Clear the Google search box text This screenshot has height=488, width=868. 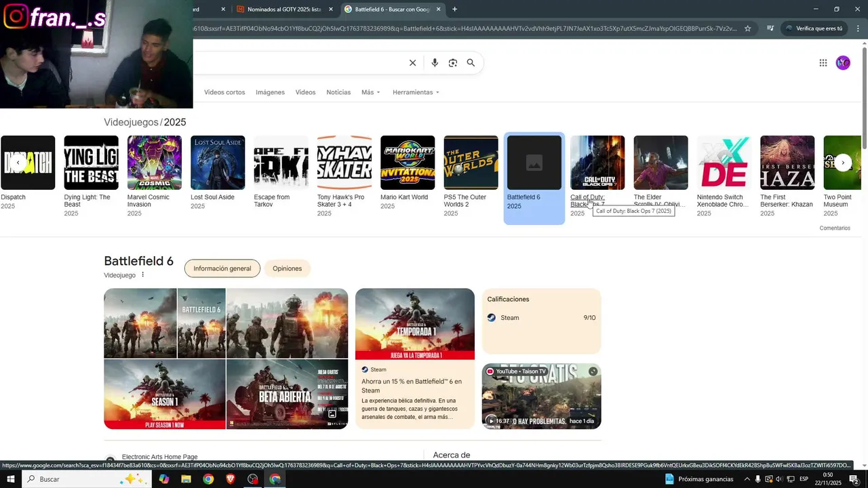(x=412, y=63)
